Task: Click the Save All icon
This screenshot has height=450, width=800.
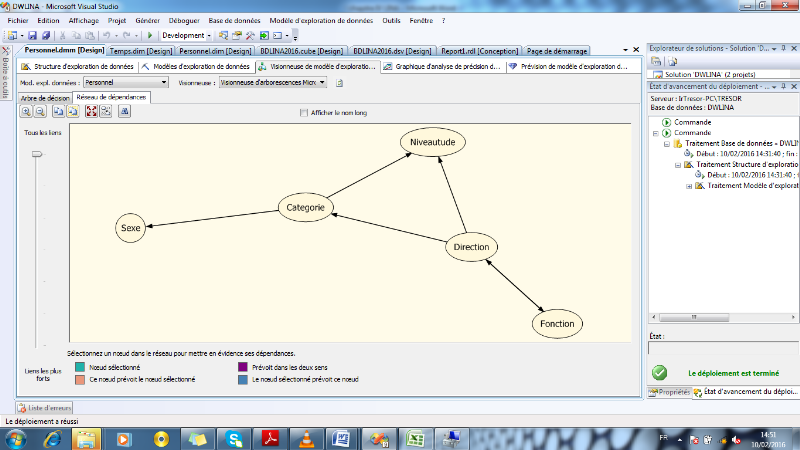Action: tap(46, 35)
